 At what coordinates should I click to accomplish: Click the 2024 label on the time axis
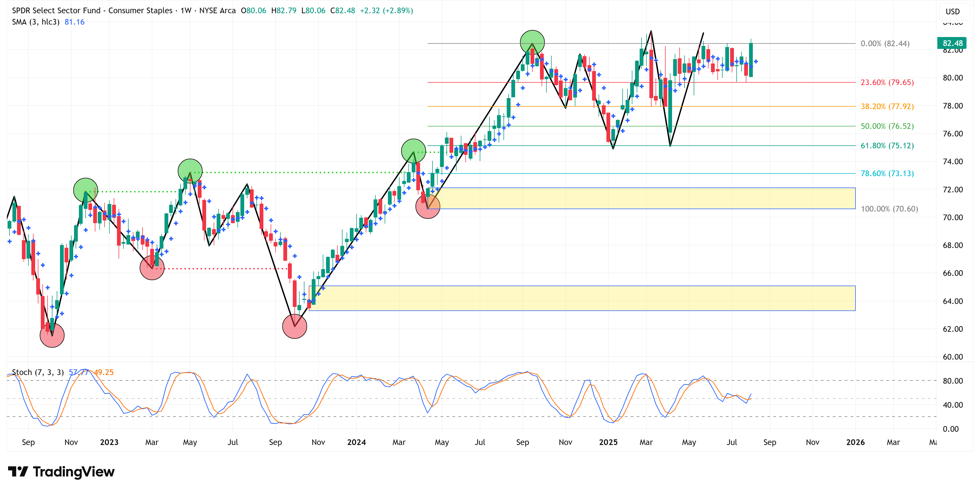point(357,442)
